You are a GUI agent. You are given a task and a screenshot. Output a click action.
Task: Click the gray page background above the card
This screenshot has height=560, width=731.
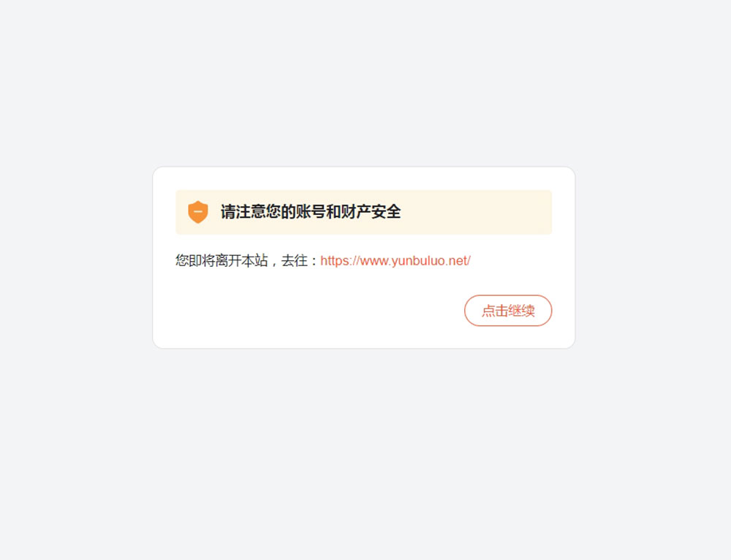363,84
